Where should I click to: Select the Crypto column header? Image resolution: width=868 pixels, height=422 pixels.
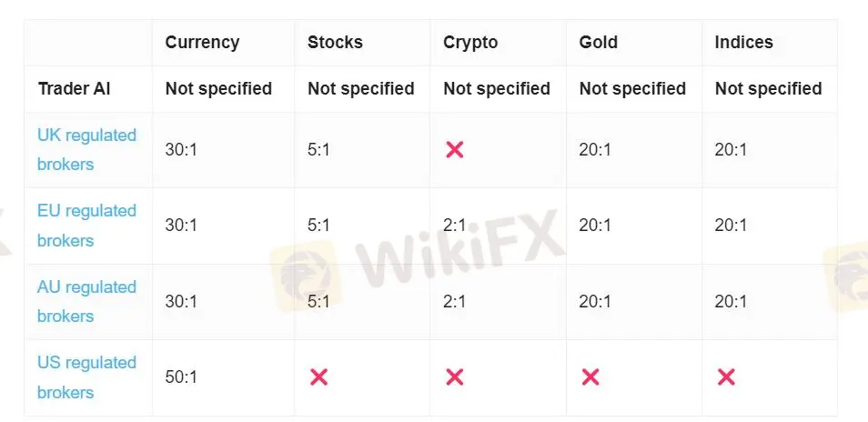(x=470, y=43)
